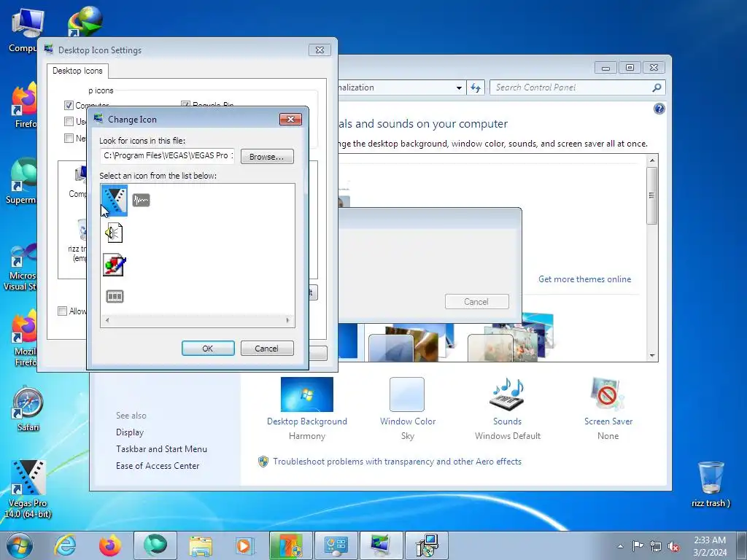Click the themes list scroll-up arrow

[652, 160]
